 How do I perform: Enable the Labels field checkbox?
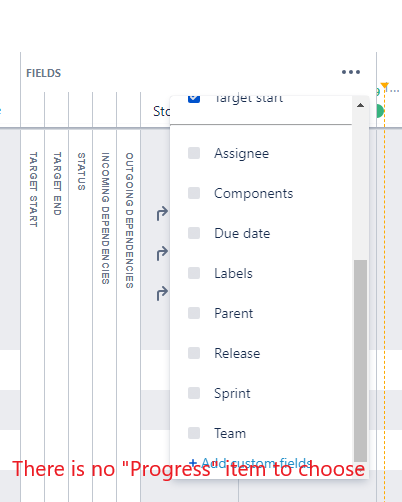click(194, 273)
